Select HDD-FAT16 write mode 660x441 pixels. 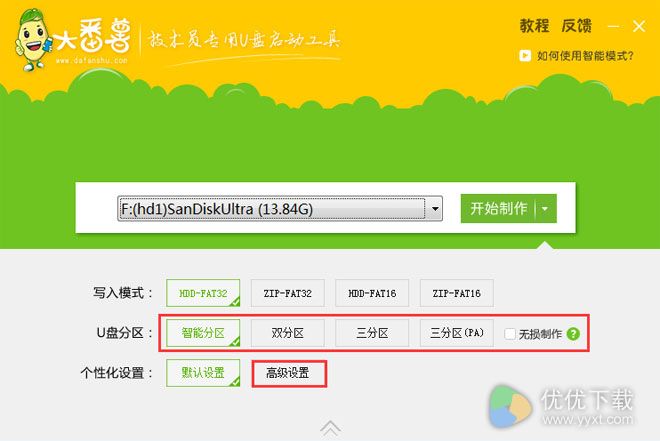click(x=372, y=293)
